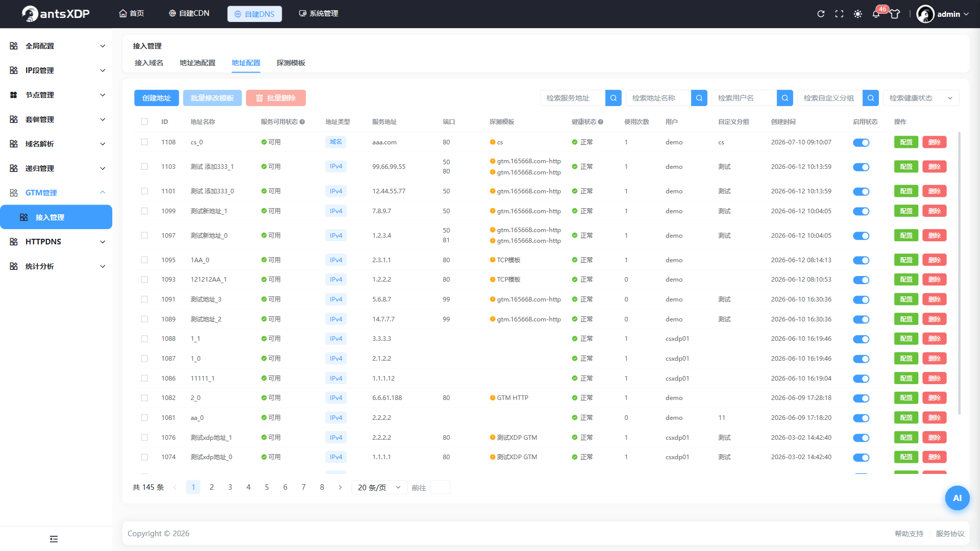Open the 系统管理 top menu
The width and height of the screenshot is (980, 551).
pyautogui.click(x=318, y=13)
